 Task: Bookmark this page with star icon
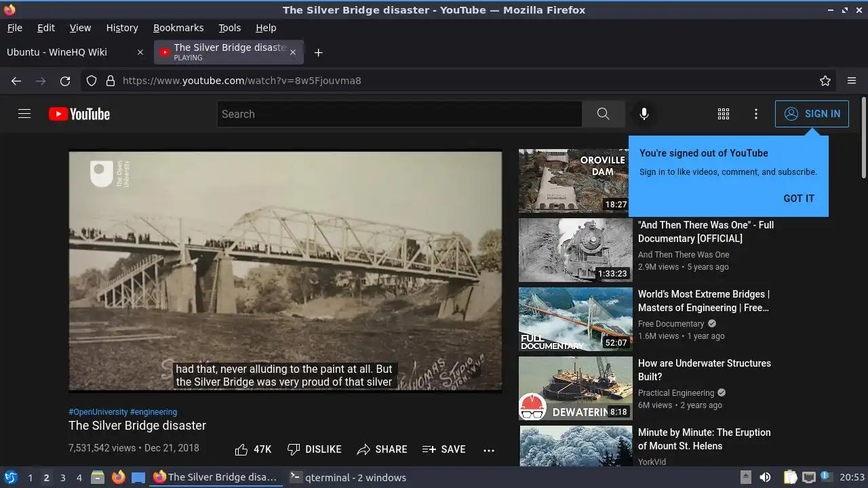[825, 81]
